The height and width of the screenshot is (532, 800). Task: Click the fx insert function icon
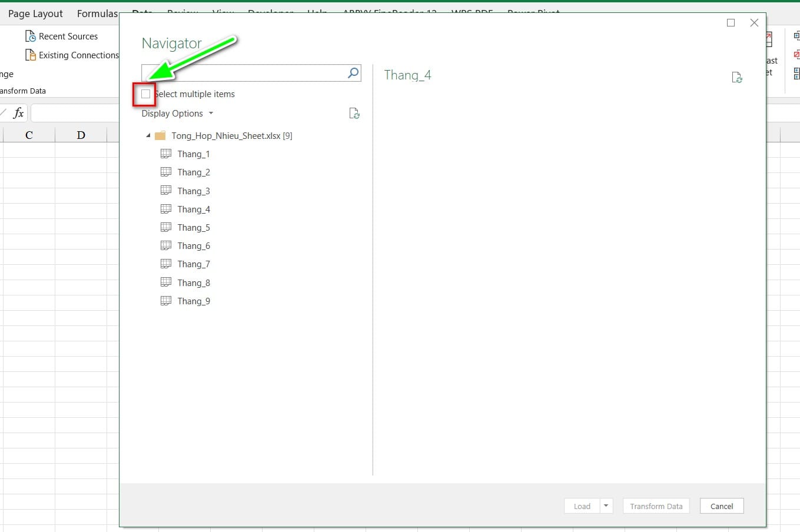[x=18, y=113]
